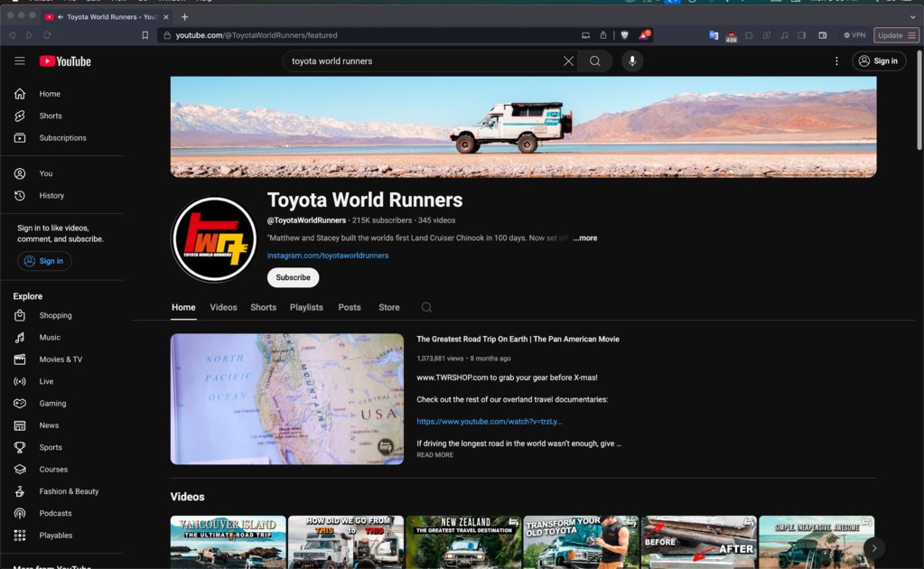Open the youtube.com/watch description link
Viewport: 924px width, 569px height.
[490, 421]
